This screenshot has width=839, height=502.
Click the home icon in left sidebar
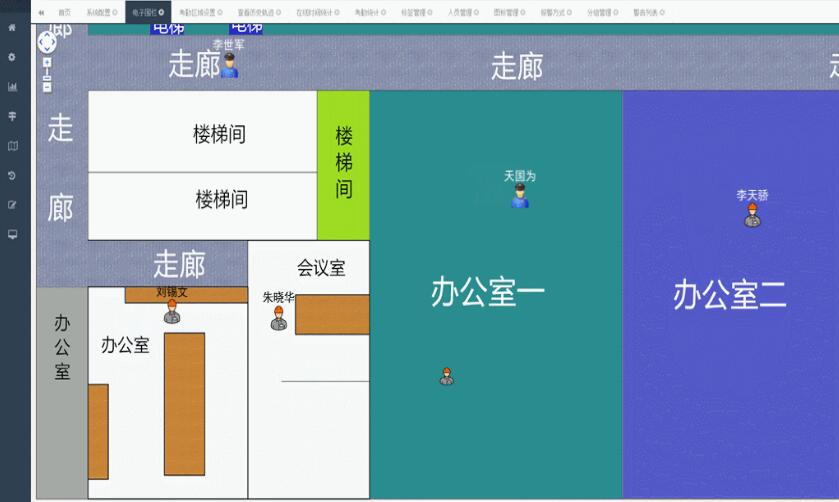point(12,28)
